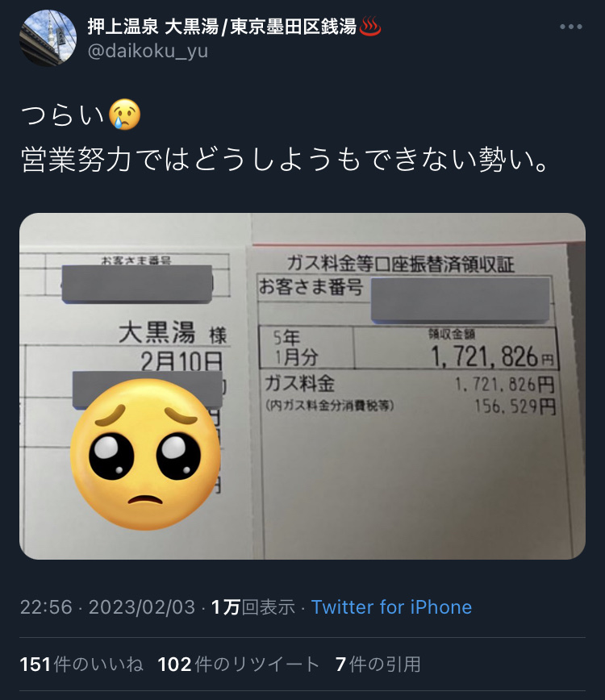Tap the ガス料金等口座振替済領収証 heading in photo
Image resolution: width=605 pixels, height=700 pixels.
[x=400, y=264]
